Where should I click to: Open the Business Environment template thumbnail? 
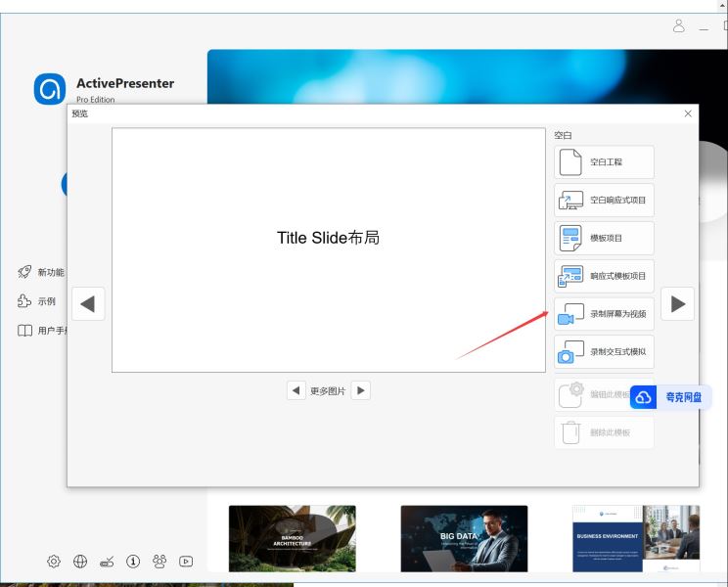coord(636,538)
